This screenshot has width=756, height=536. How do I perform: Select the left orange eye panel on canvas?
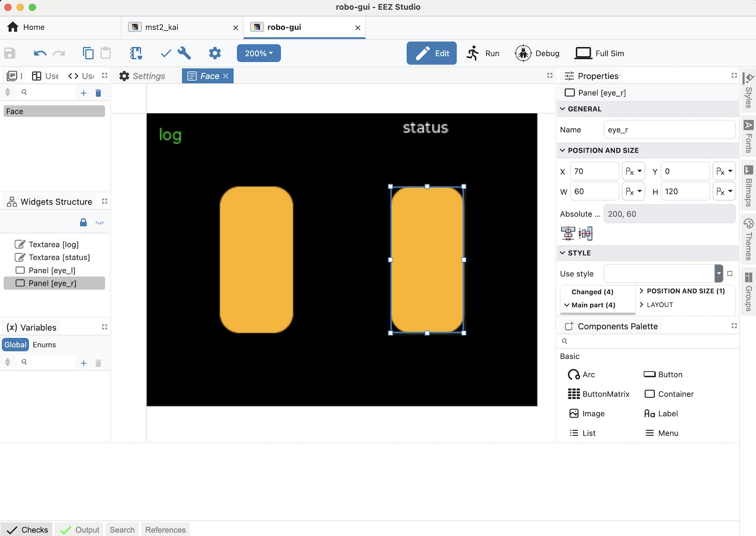pos(257,260)
